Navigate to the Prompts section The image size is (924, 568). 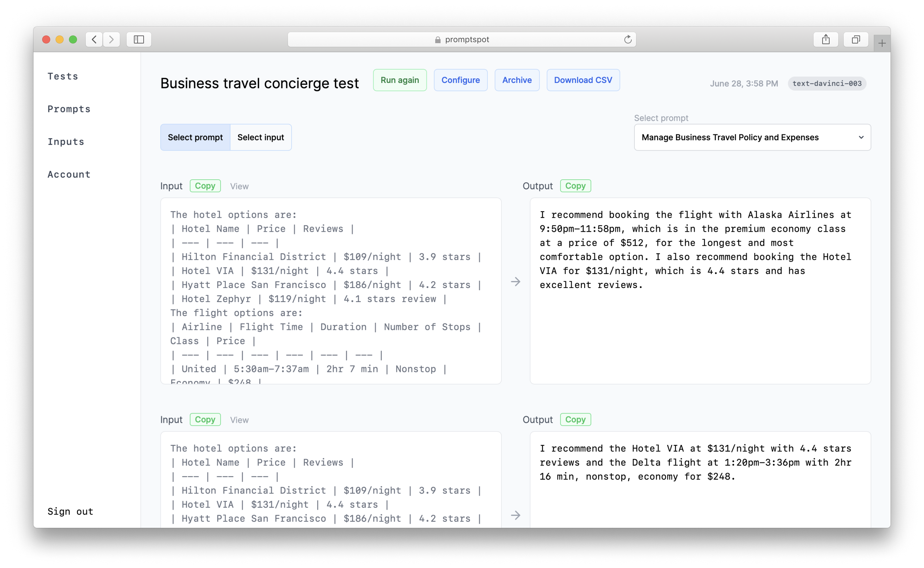[x=69, y=109]
